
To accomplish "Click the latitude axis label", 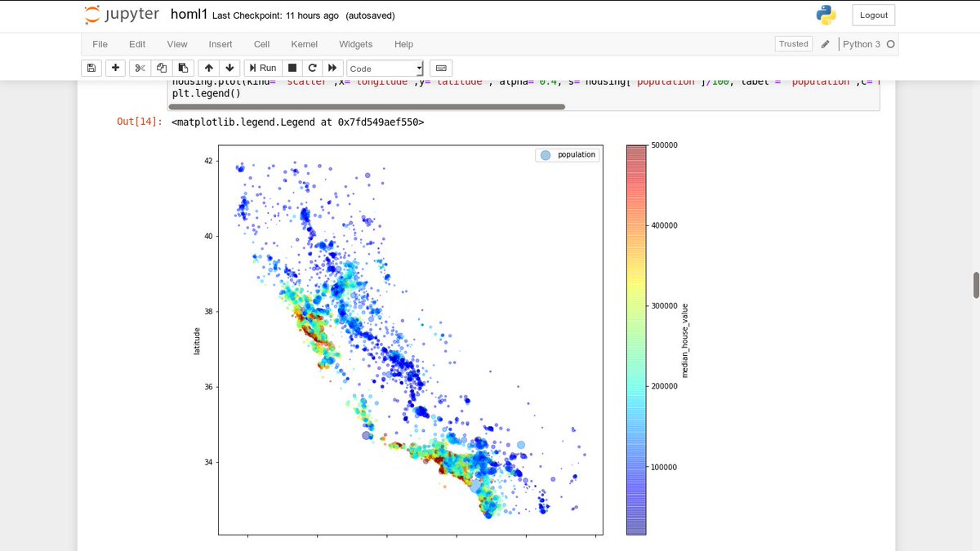I will coord(197,340).
